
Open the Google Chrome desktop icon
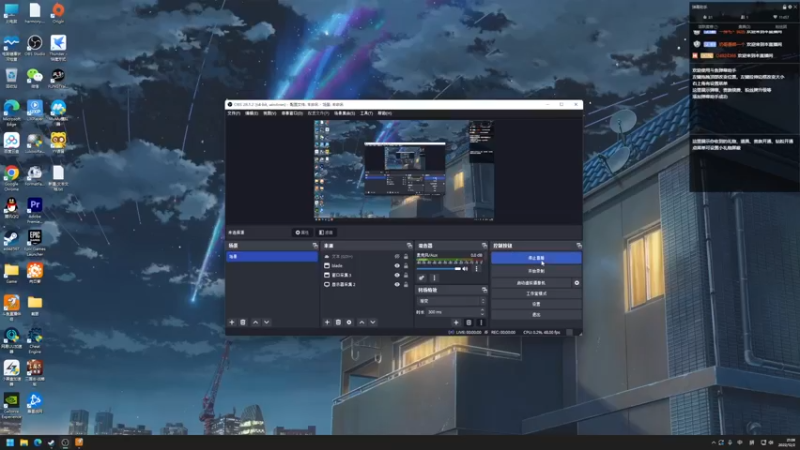coord(11,177)
